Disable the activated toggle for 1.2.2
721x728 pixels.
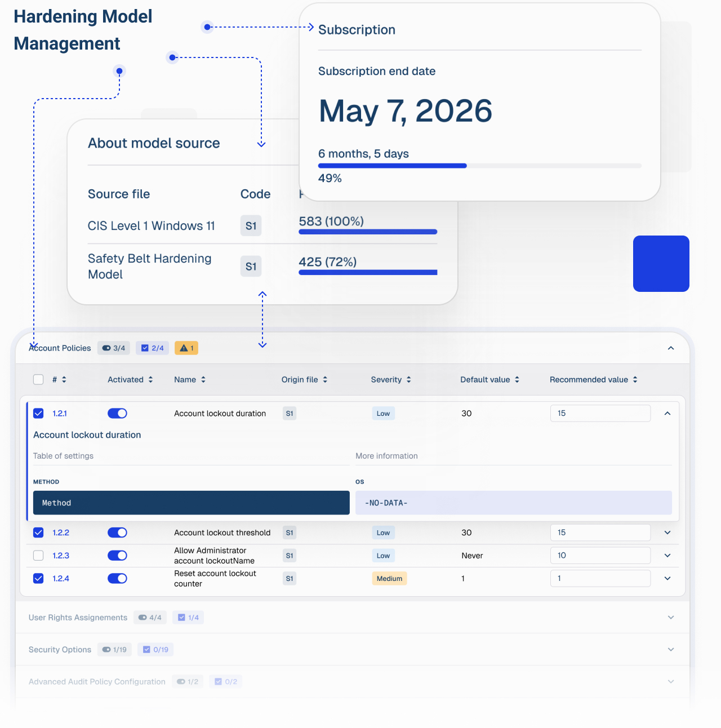[117, 532]
